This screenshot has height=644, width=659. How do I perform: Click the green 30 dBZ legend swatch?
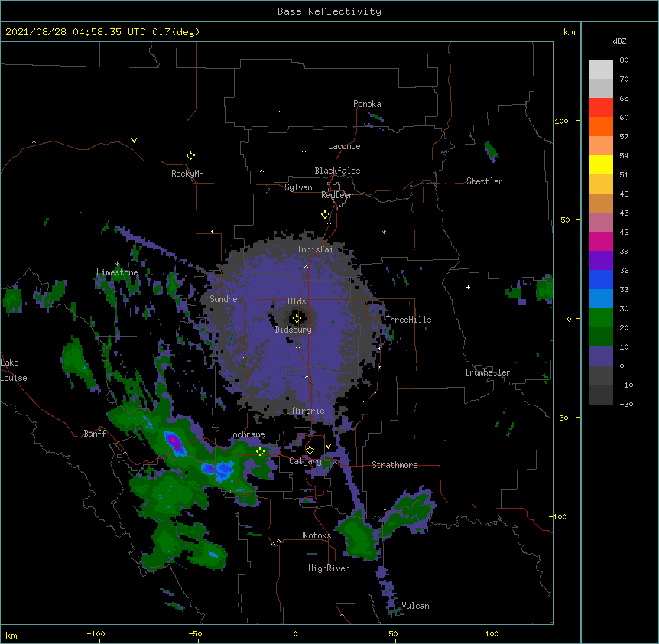click(601, 318)
